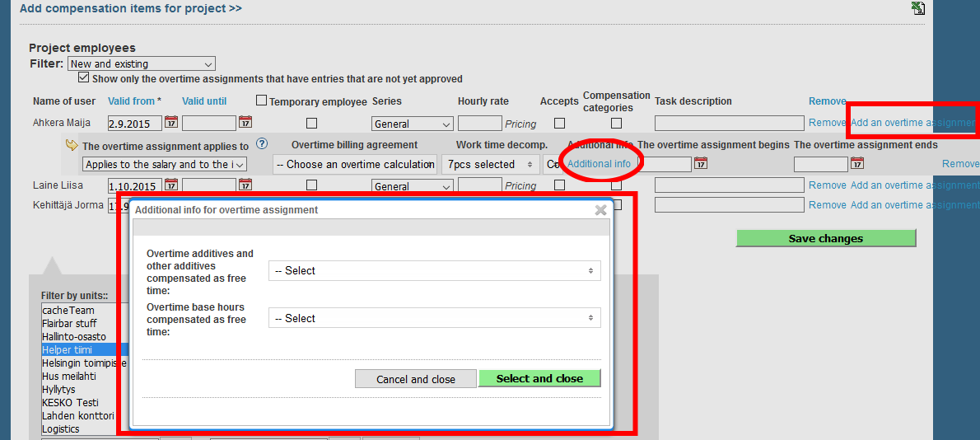
Task: Open calendar for overtime assignment begins date
Action: (701, 164)
